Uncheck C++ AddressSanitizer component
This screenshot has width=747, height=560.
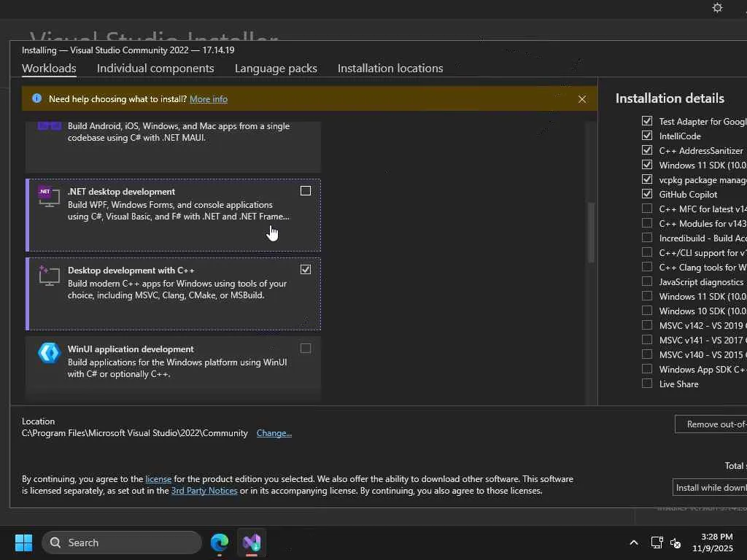click(x=646, y=150)
